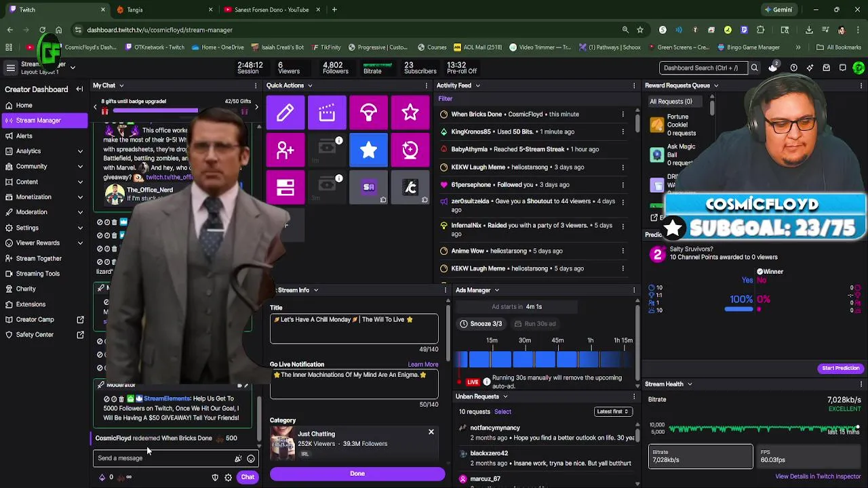
Task: Open the green profile avatar menu
Action: [859, 68]
